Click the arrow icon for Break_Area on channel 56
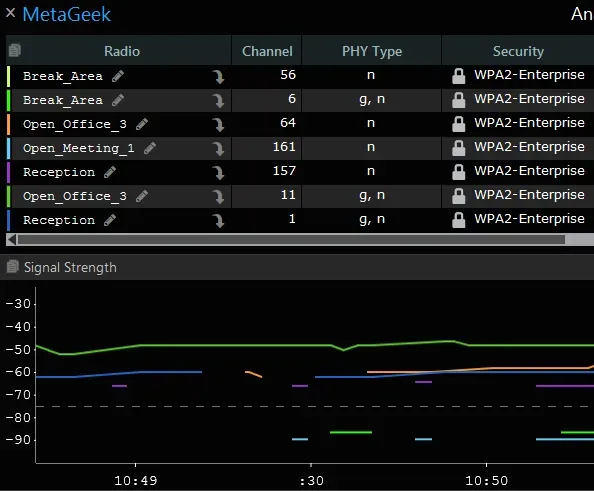 pyautogui.click(x=218, y=77)
